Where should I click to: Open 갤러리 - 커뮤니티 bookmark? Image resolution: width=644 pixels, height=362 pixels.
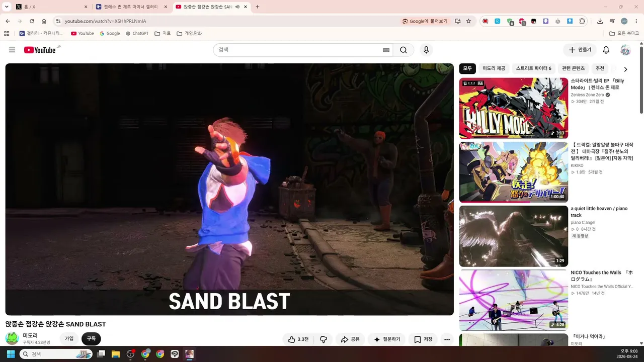[x=41, y=33]
